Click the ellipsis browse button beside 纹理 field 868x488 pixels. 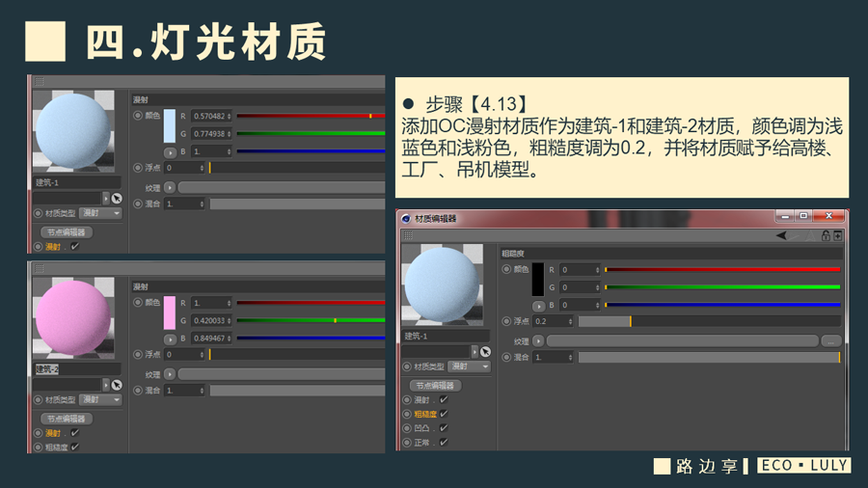pyautogui.click(x=830, y=341)
